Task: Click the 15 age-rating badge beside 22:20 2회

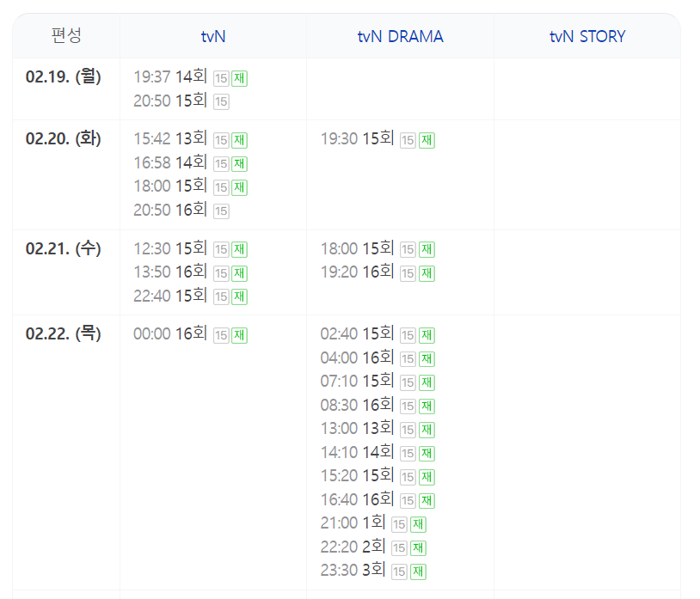Action: [x=400, y=548]
